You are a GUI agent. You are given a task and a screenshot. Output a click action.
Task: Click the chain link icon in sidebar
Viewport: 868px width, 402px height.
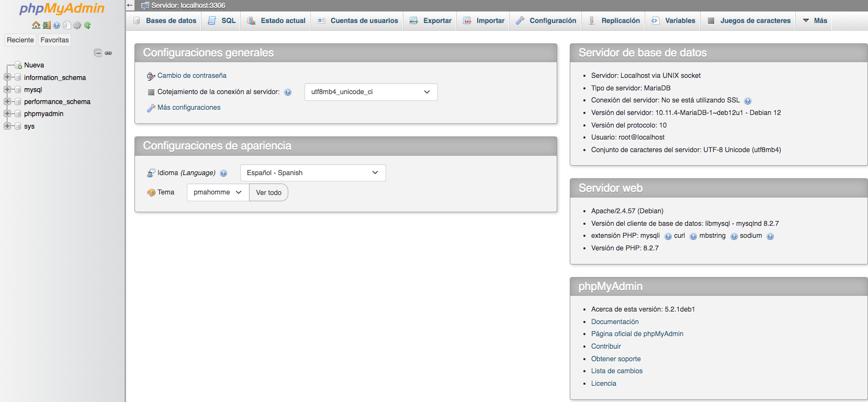tap(108, 53)
